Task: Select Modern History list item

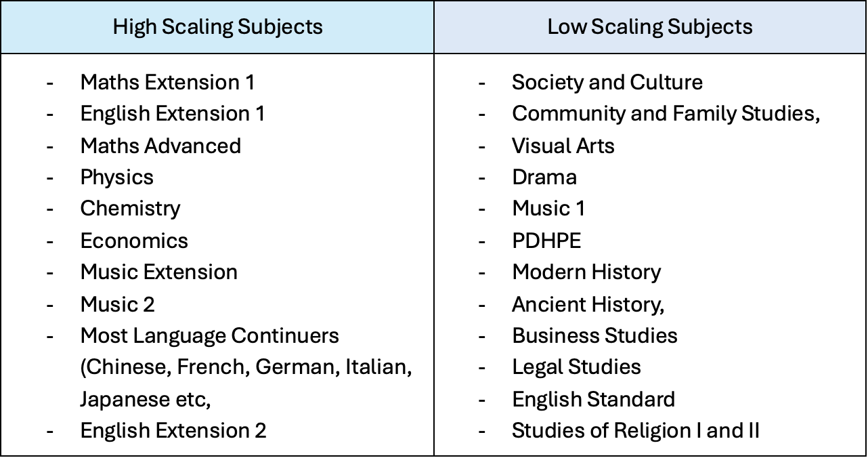Action: (586, 272)
